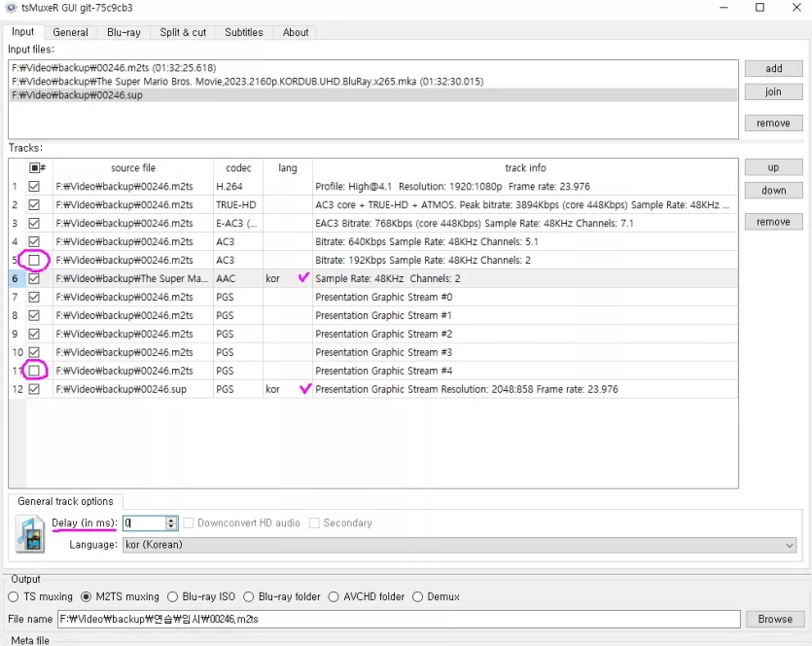This screenshot has width=812, height=646.
Task: Move the selected track down
Action: point(774,190)
